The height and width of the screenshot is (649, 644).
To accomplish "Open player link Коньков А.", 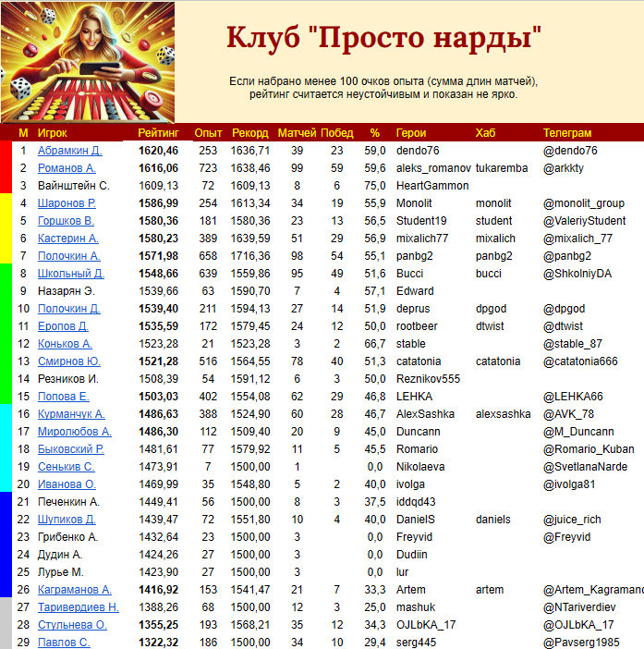I will (65, 344).
